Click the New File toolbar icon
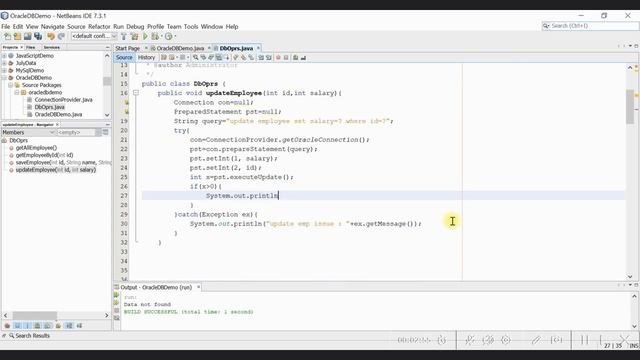This screenshot has height=360, width=640. tap(7, 36)
